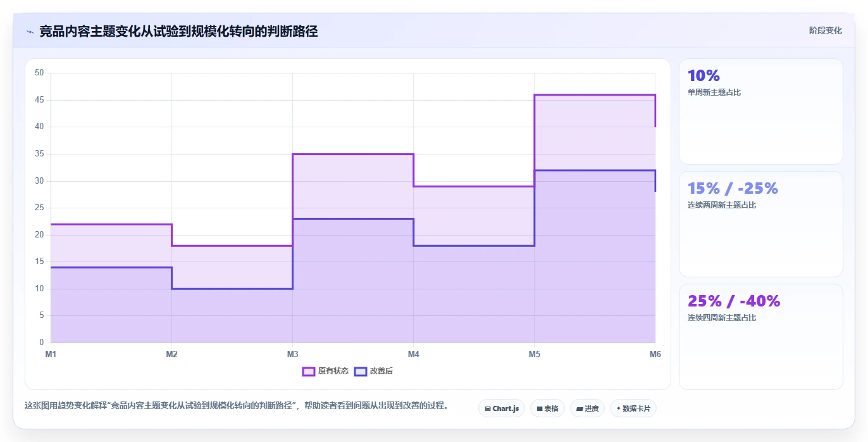Select the 进度 tag
This screenshot has width=868, height=442.
(587, 408)
